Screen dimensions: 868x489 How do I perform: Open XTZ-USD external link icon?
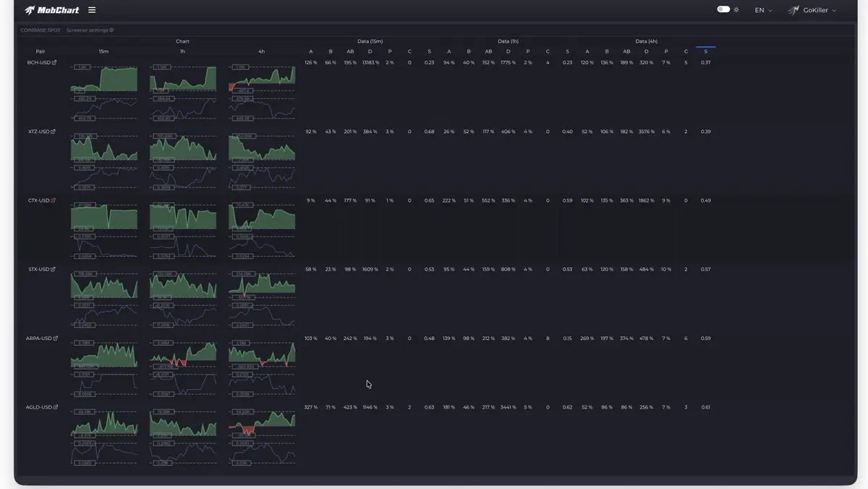pos(53,132)
